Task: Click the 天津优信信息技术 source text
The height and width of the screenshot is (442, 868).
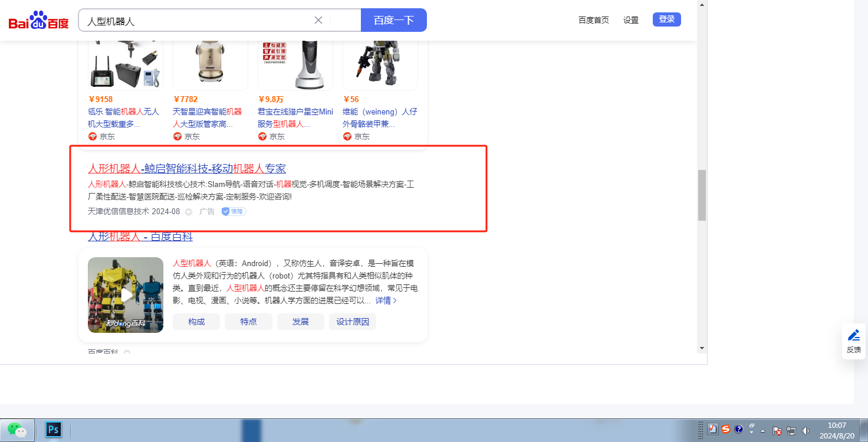Action: pyautogui.click(x=119, y=211)
